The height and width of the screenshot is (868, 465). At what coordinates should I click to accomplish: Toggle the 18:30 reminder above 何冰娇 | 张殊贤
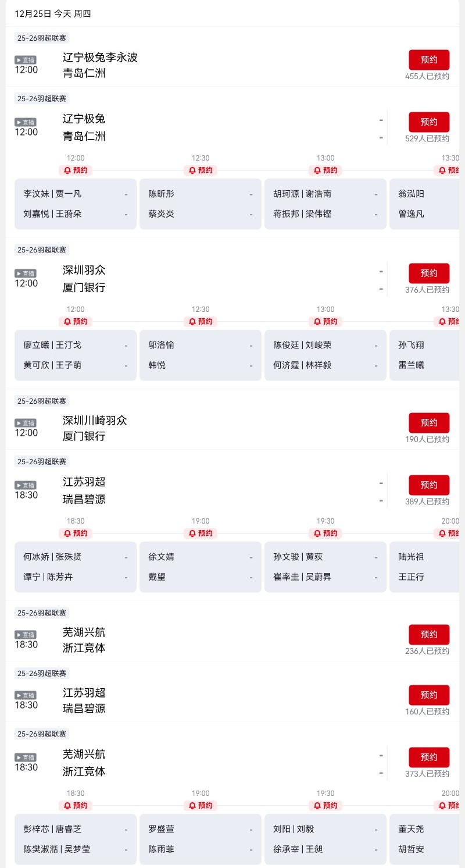(x=76, y=533)
